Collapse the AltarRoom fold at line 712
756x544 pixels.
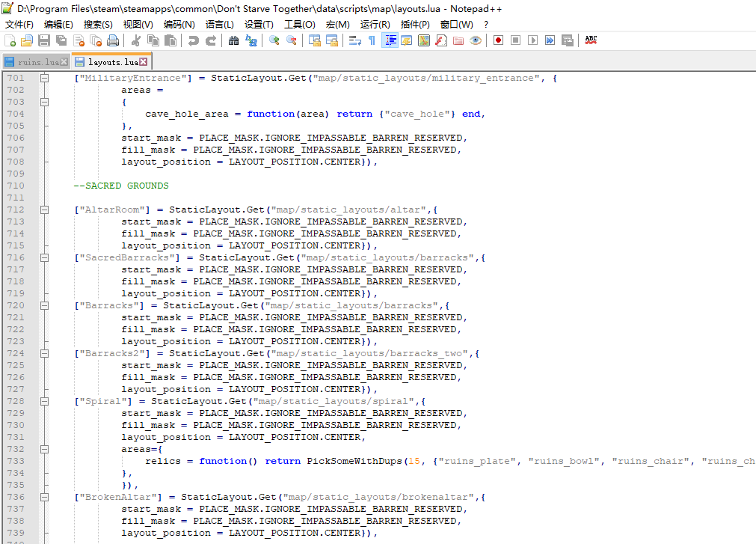44,210
